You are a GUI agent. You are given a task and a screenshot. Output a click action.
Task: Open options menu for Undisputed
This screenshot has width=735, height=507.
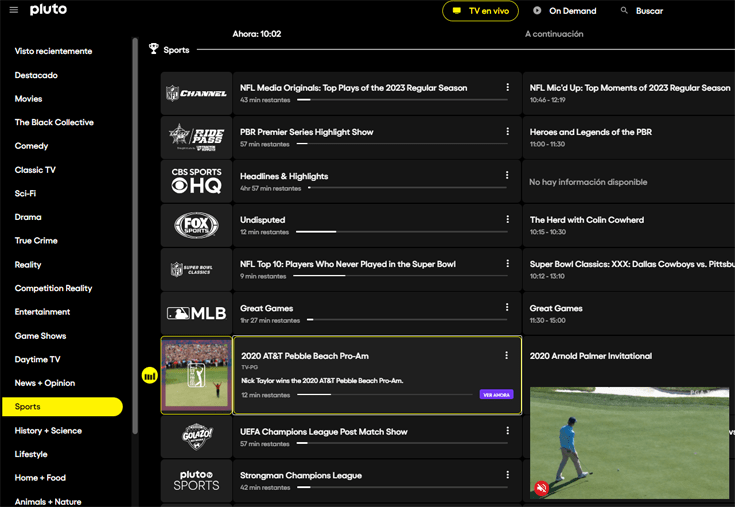tap(507, 219)
